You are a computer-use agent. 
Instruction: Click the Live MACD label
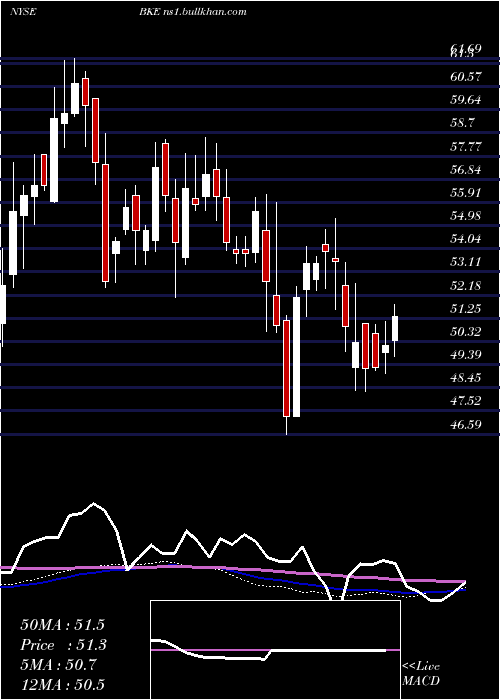coord(421,673)
